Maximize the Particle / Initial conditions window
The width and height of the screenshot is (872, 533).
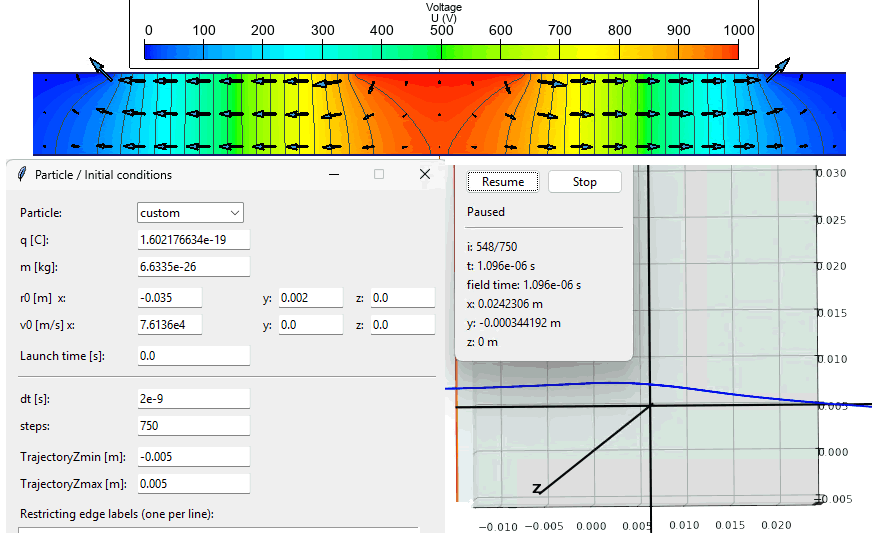pyautogui.click(x=379, y=174)
